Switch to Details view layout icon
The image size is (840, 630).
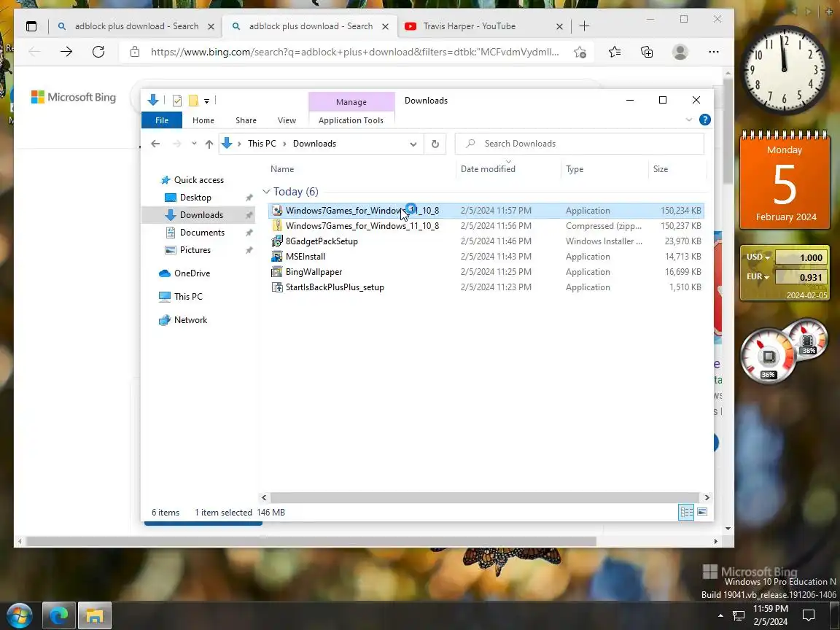pyautogui.click(x=686, y=512)
